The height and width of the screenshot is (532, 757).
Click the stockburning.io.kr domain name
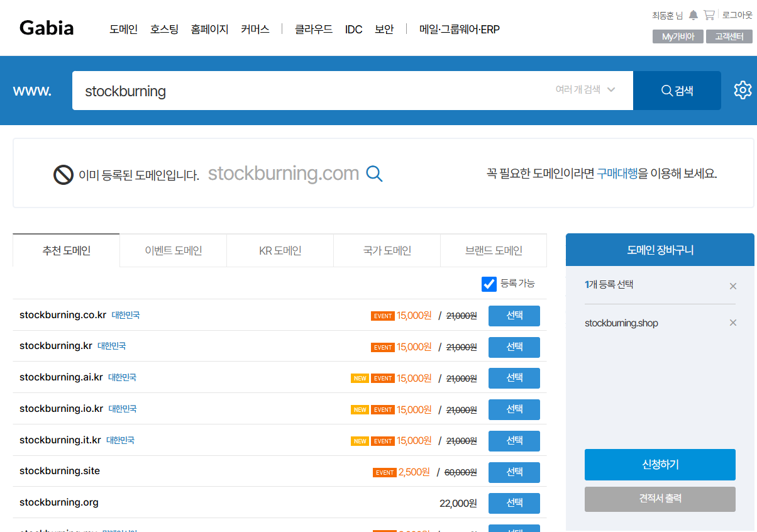pos(61,409)
